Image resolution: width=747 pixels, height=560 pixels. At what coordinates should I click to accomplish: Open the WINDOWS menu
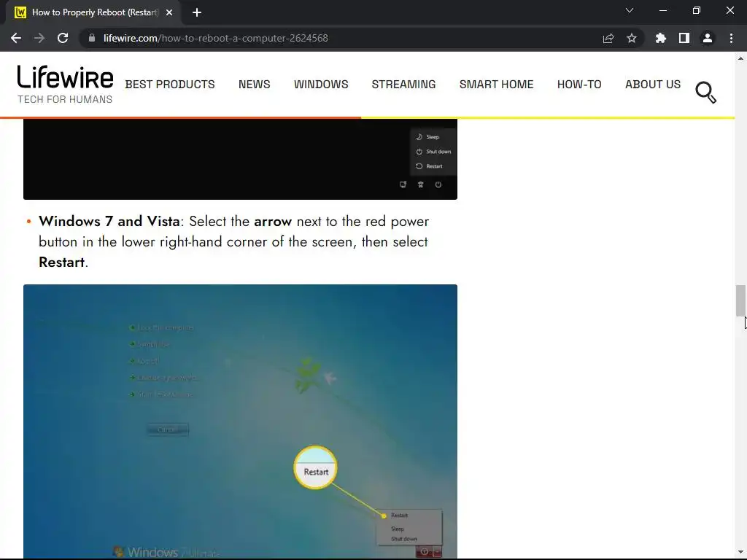[x=321, y=85]
